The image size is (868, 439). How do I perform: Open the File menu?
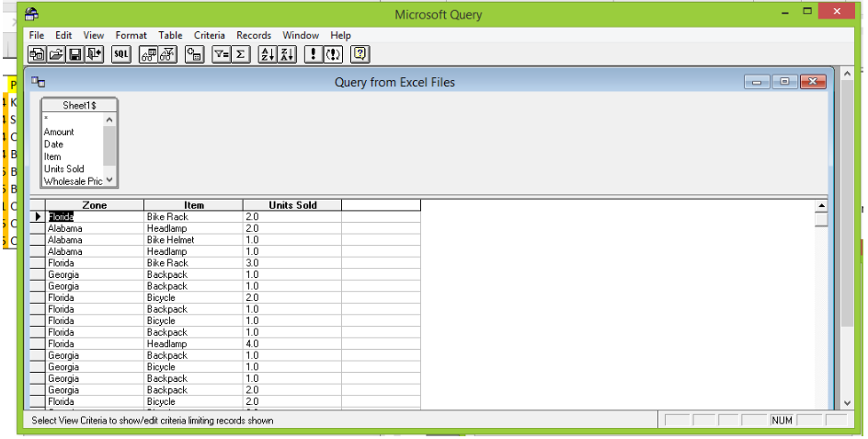tap(37, 35)
